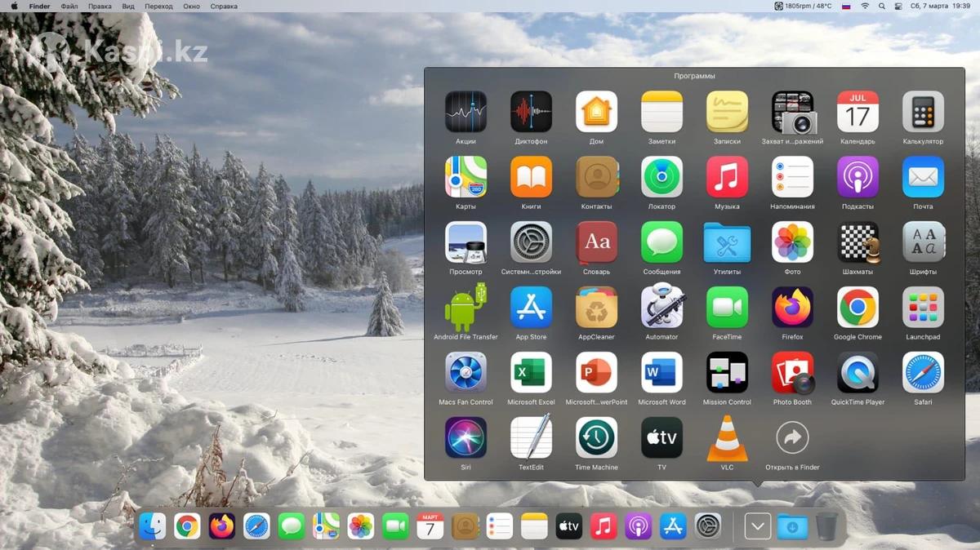Open Downloads folder stack in Dock
980x550 pixels.
click(x=792, y=526)
